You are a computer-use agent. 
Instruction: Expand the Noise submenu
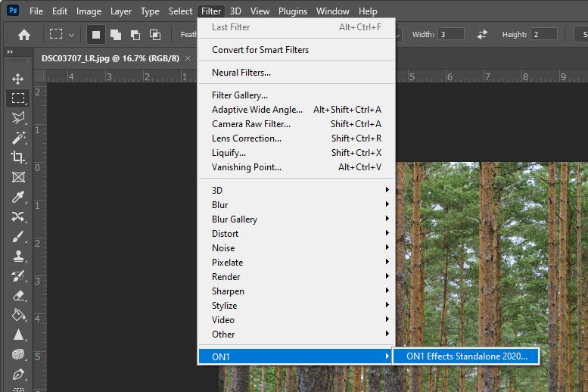pos(296,248)
